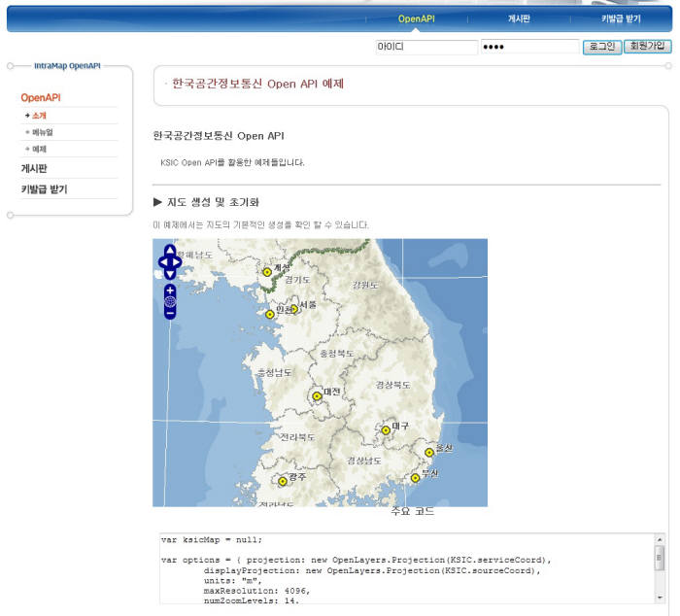Image resolution: width=680 pixels, height=616 pixels.
Task: Open the 소개 sidebar link
Action: pos(39,116)
